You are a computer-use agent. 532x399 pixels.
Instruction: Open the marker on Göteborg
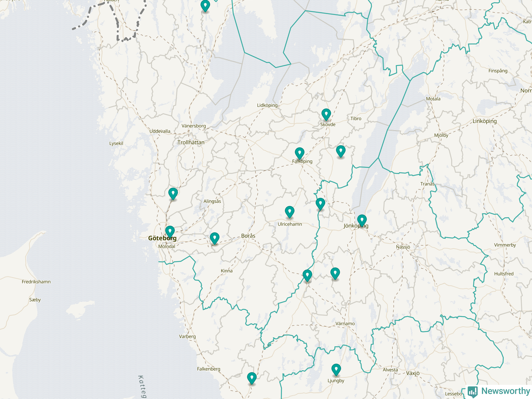click(170, 231)
